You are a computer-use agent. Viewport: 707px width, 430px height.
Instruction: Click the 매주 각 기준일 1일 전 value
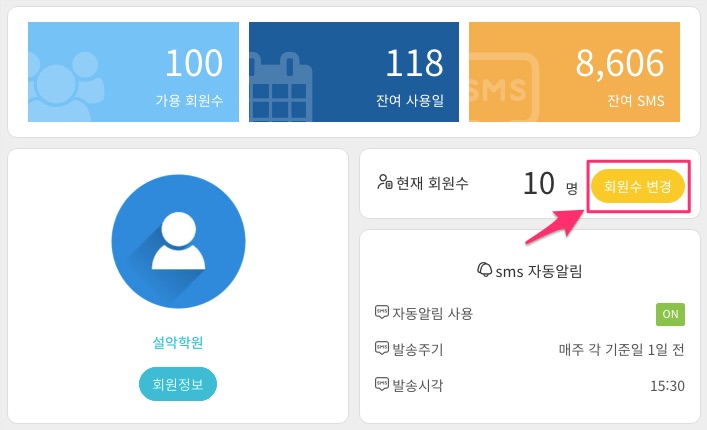pos(622,349)
